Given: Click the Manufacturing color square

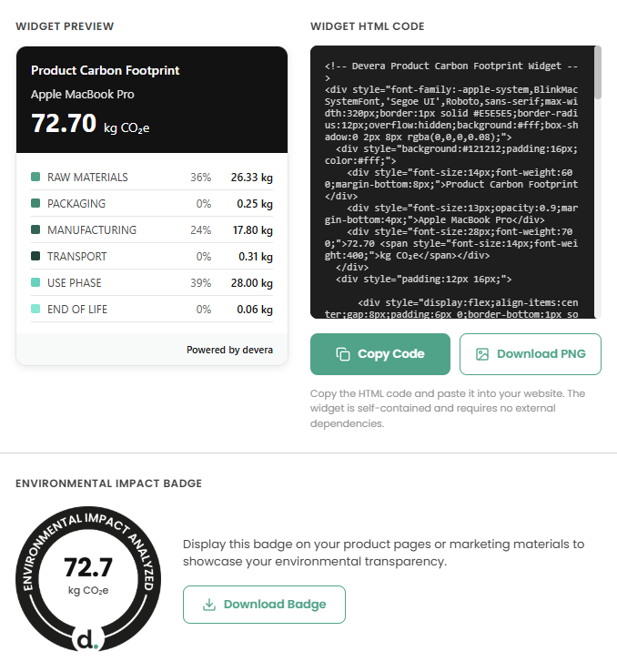Looking at the screenshot, I should coord(35,229).
